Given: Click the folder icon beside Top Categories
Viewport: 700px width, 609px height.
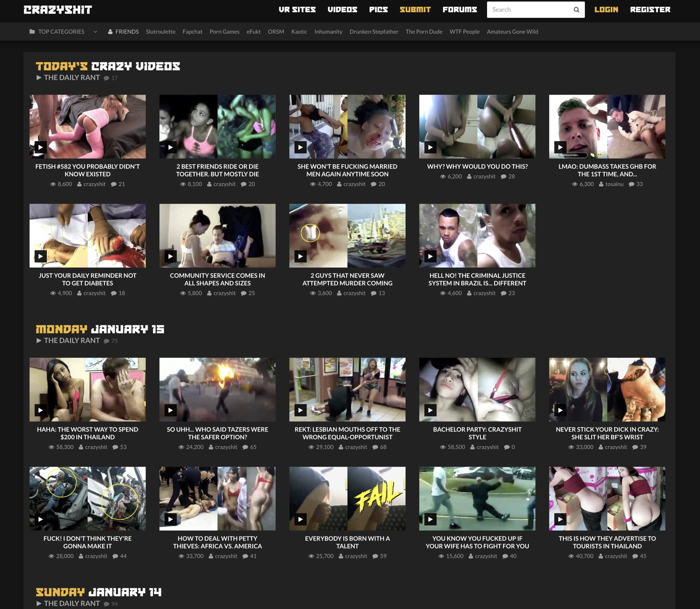Looking at the screenshot, I should pyautogui.click(x=32, y=32).
